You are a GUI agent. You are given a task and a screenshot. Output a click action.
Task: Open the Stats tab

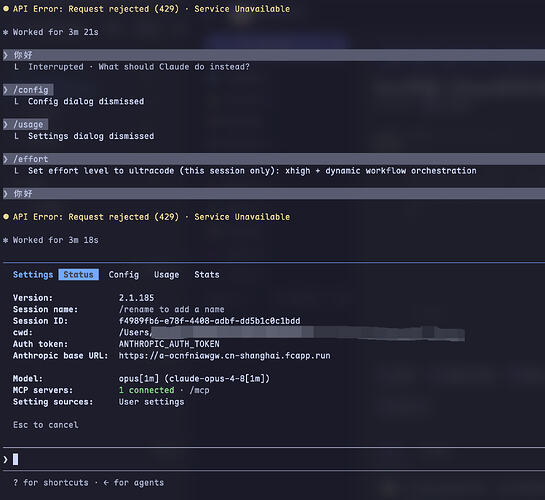[x=207, y=274]
